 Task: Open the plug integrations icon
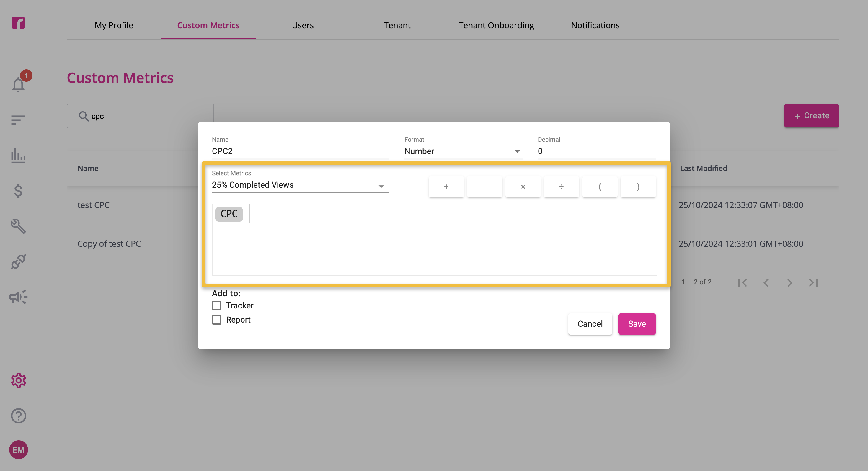click(18, 262)
